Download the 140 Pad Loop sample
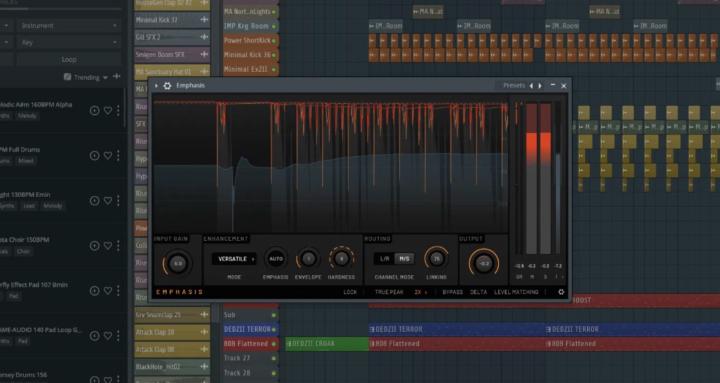This screenshot has height=383, width=720. (x=95, y=336)
